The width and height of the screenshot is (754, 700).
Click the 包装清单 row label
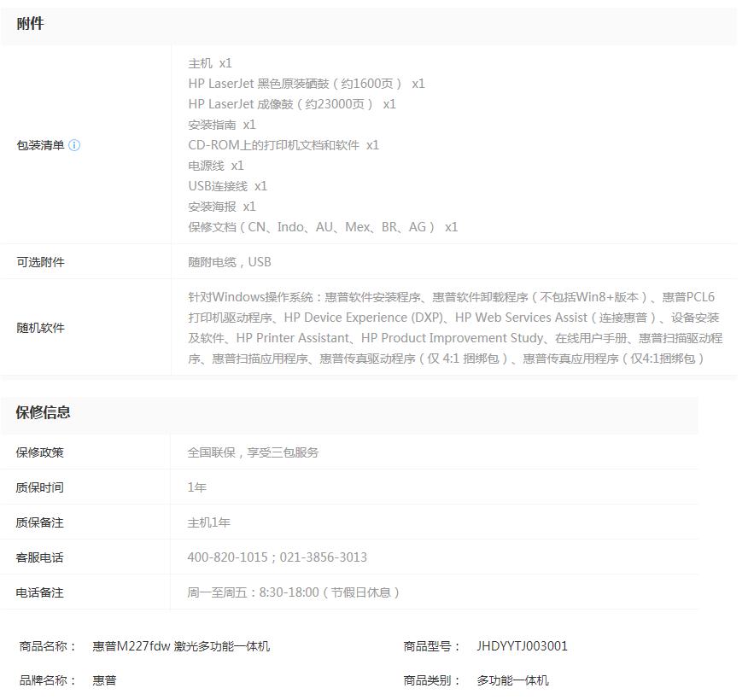click(x=40, y=145)
